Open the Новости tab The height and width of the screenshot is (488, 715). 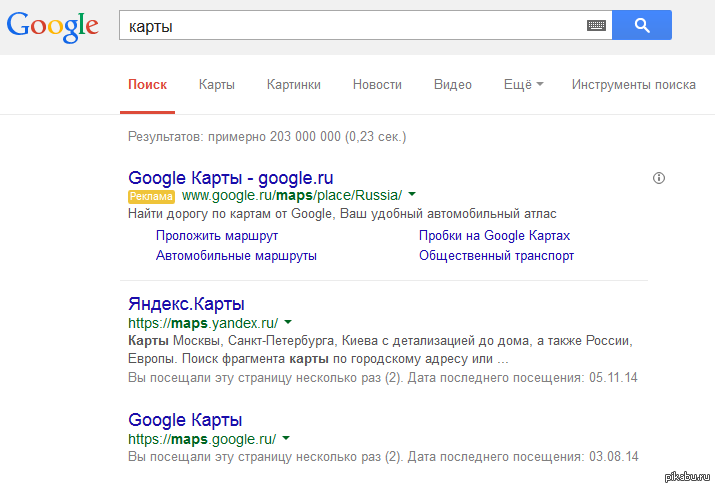377,85
